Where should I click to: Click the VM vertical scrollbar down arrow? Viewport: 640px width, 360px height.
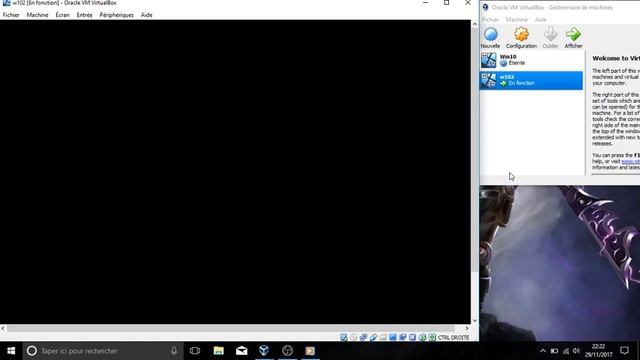pos(474,320)
